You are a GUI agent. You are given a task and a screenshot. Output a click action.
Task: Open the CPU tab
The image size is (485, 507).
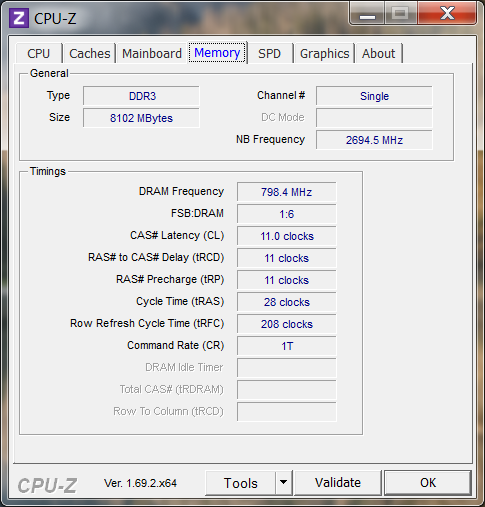tap(39, 53)
